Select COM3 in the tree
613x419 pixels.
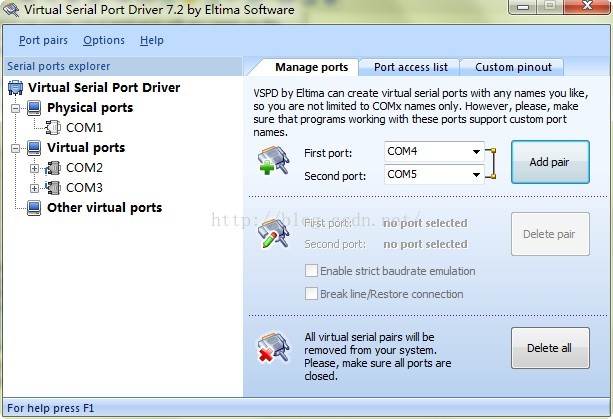click(84, 188)
